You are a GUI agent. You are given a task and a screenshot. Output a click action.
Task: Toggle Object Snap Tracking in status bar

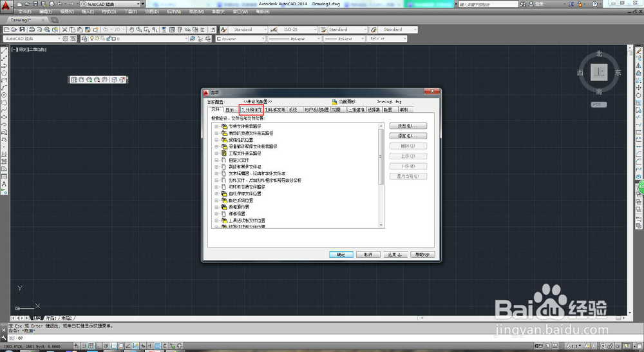point(129,346)
